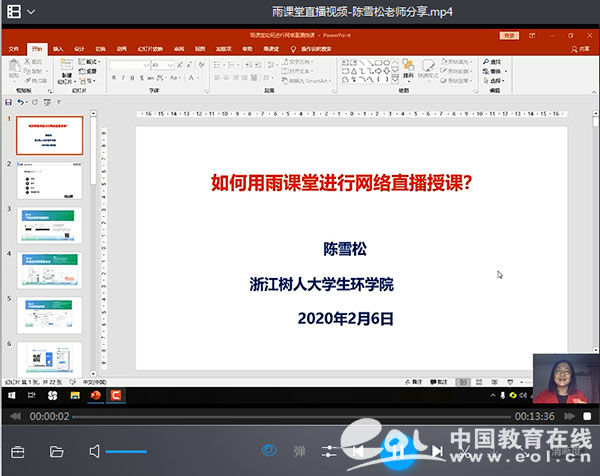The width and height of the screenshot is (600, 476).
Task: Switch to the 雨课堂 ribbon tab
Action: point(271,49)
